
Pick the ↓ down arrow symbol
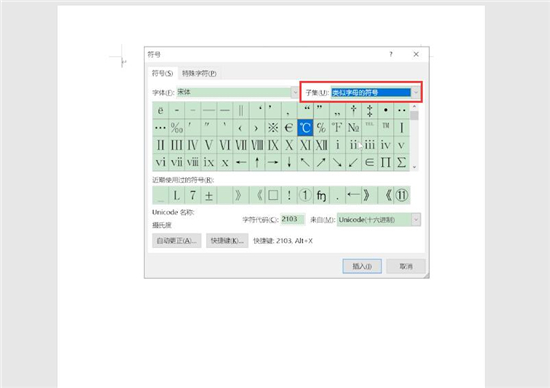(x=289, y=162)
